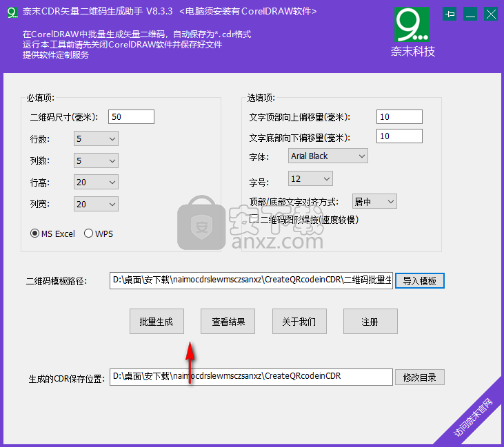Open 关于我们 about dialog

coord(299,322)
